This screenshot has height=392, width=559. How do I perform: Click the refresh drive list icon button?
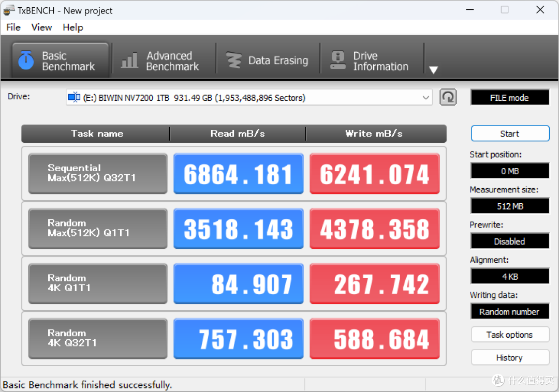click(448, 97)
